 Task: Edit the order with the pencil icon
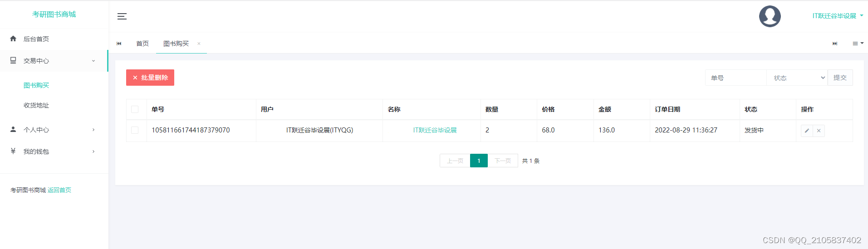click(807, 131)
